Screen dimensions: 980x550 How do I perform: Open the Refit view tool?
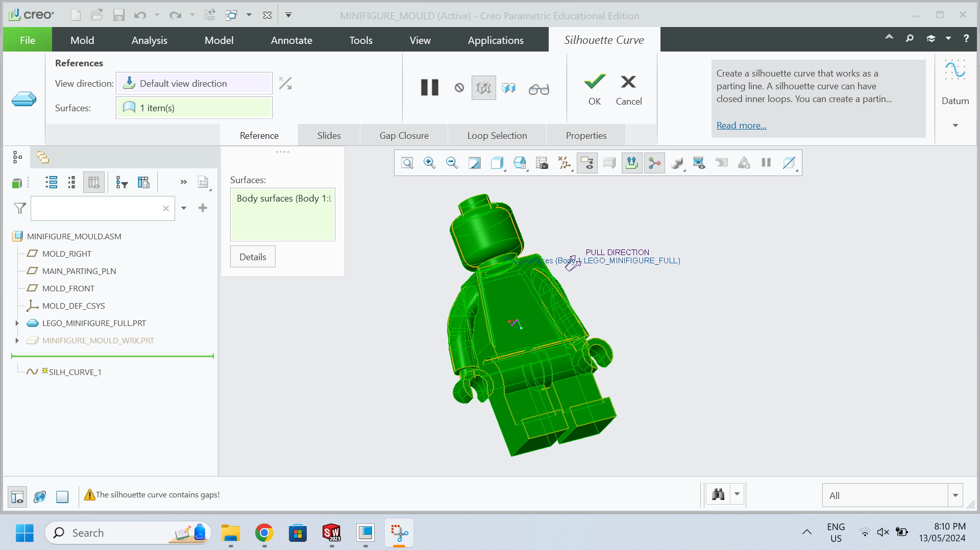(x=407, y=163)
